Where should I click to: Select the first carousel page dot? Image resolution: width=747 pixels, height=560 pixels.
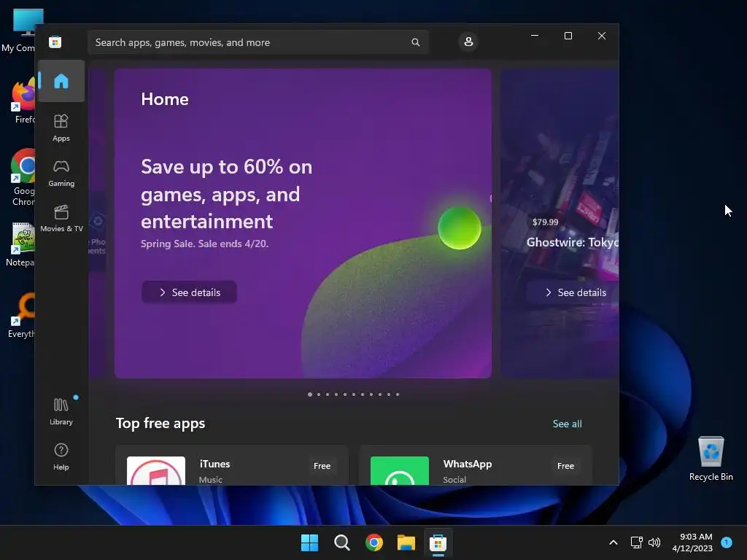pyautogui.click(x=310, y=394)
